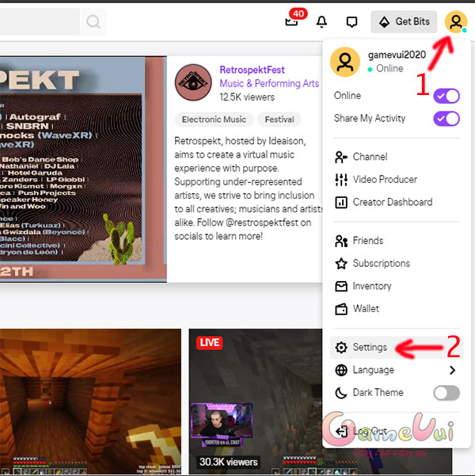Click the Creator Dashboard chart icon

coord(341,202)
